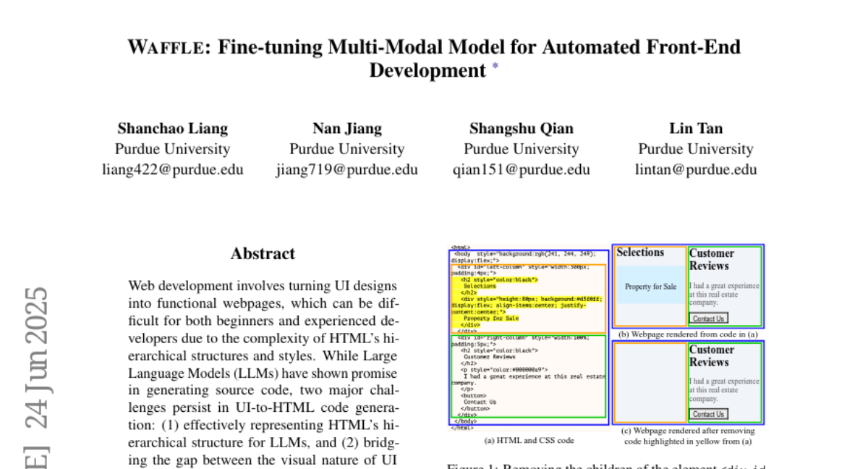Click the footnote asterisk after the title
868x469 pixels.
(495, 67)
